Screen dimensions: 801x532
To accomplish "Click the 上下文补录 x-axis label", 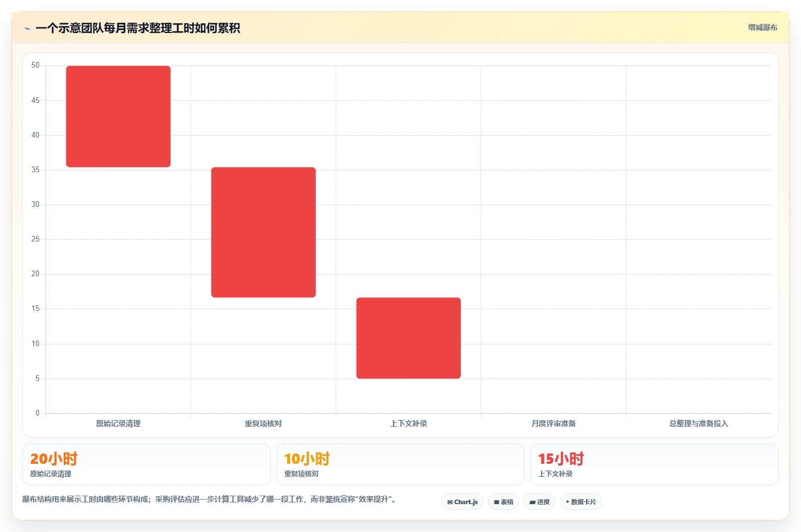I will (408, 423).
